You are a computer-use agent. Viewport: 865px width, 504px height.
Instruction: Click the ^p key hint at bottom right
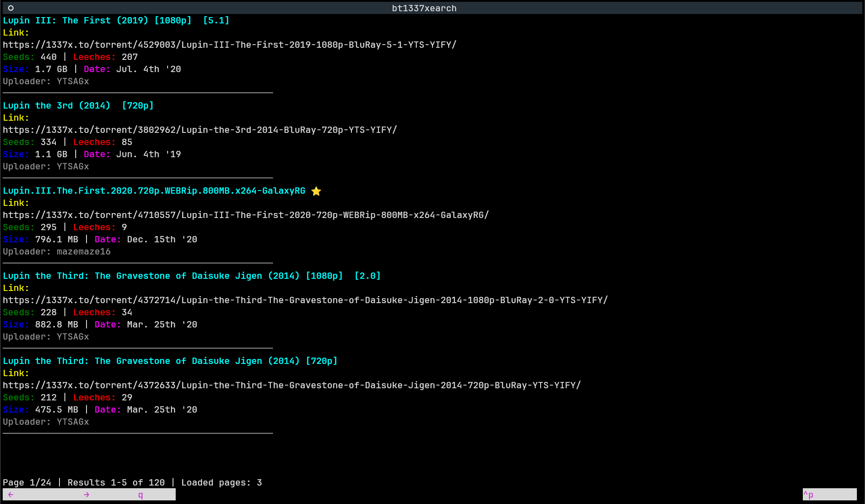coord(808,495)
